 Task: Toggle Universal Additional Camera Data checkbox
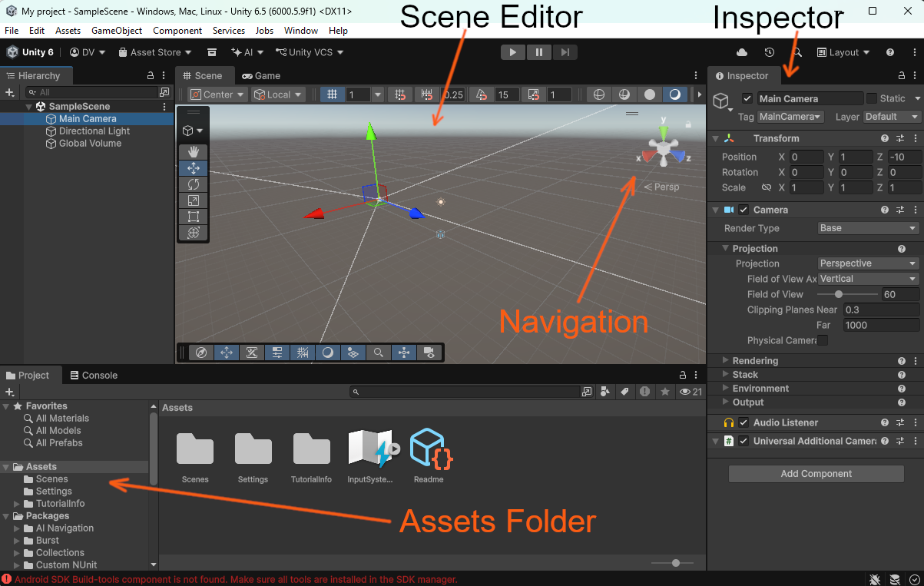tap(744, 441)
